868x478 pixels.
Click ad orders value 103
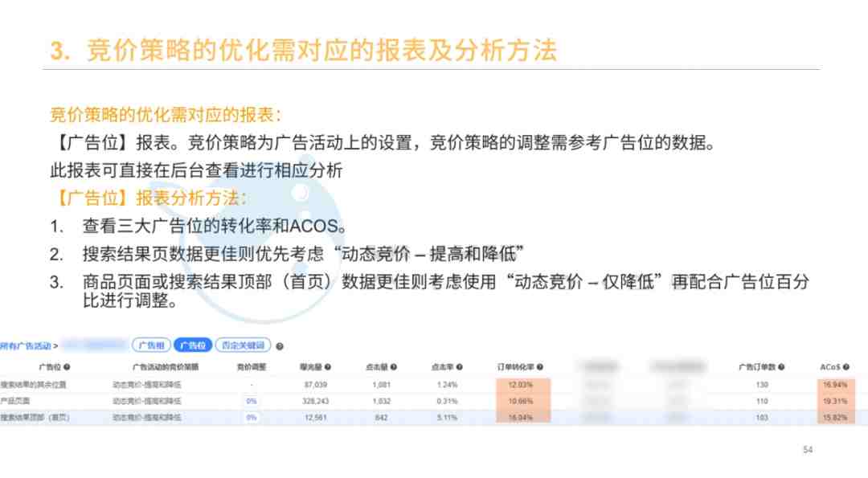[762, 418]
